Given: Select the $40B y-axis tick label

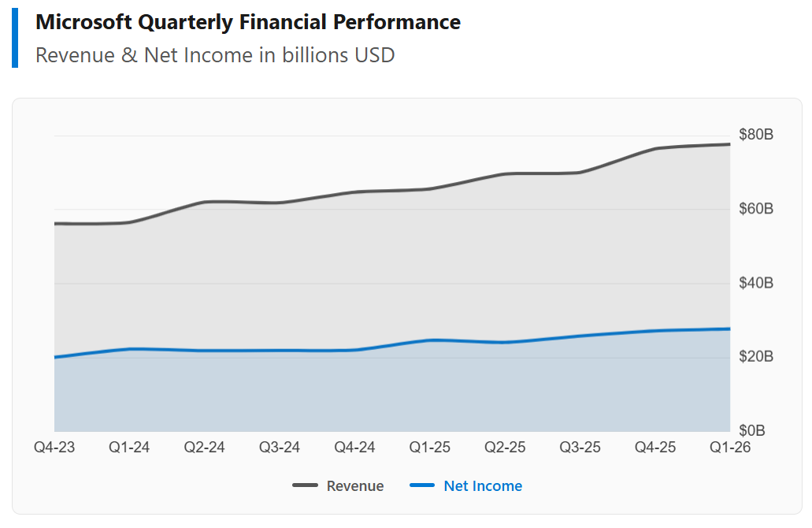Looking at the screenshot, I should (756, 283).
